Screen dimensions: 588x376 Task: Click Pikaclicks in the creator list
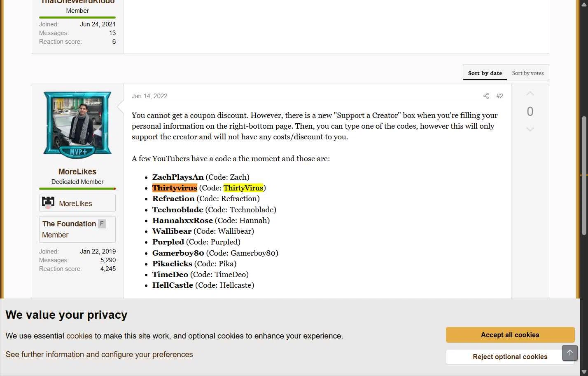click(x=172, y=264)
